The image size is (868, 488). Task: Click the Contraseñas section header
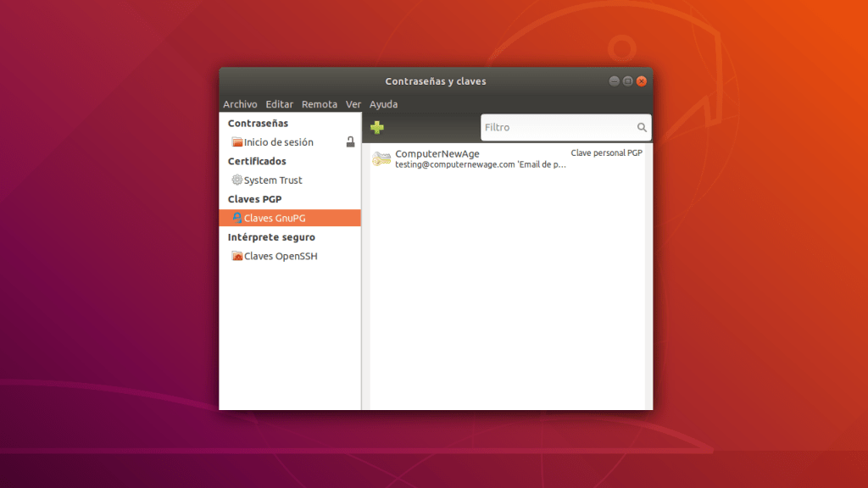[x=257, y=123]
